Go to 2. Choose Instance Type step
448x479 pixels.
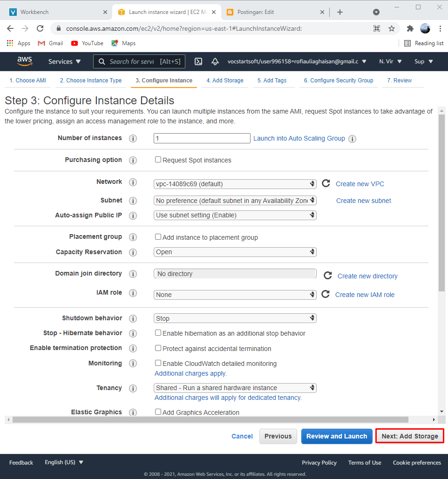(91, 81)
